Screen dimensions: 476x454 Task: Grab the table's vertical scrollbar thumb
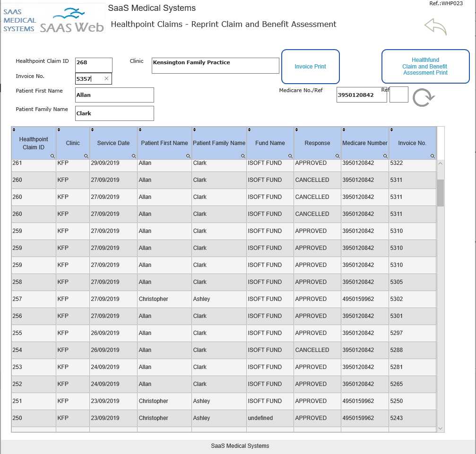click(441, 193)
